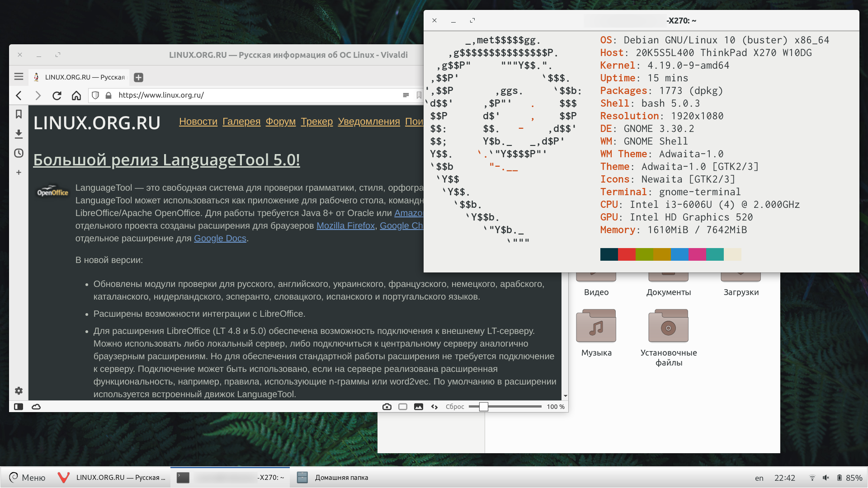Click the LINUX.ORG.RU site title
Viewport: 868px width, 488px height.
[97, 123]
